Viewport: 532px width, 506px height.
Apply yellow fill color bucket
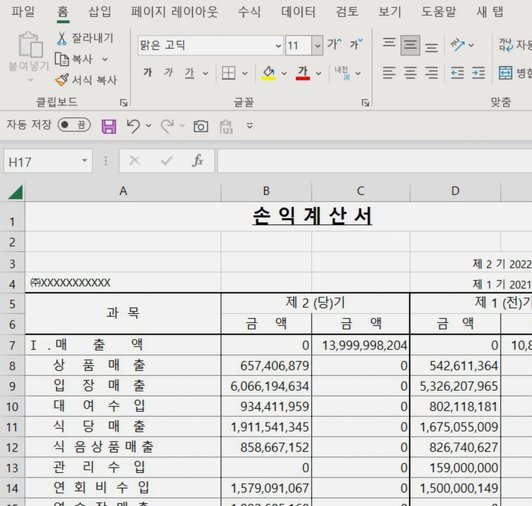point(268,73)
